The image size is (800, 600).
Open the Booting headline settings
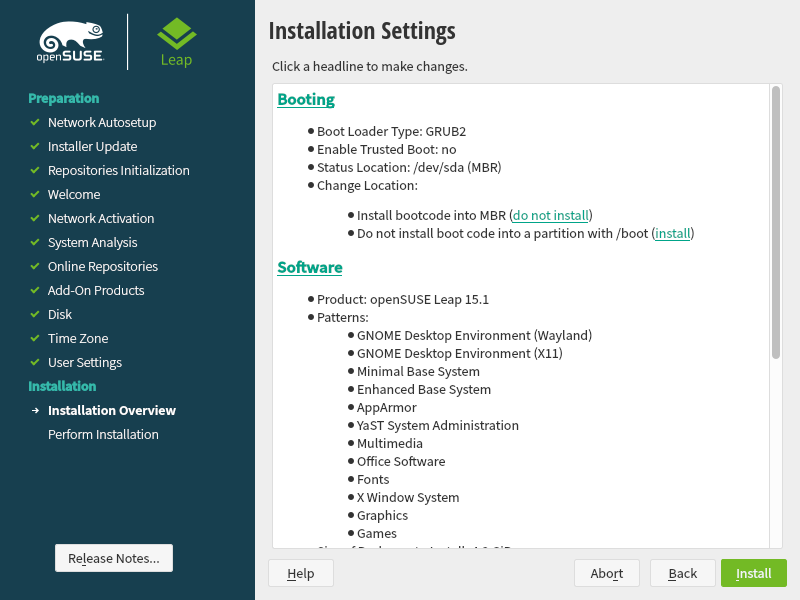(x=306, y=99)
